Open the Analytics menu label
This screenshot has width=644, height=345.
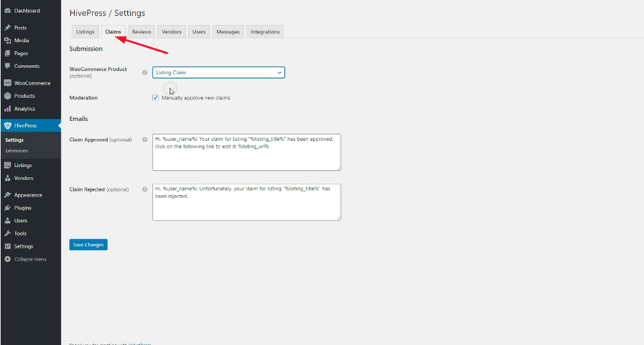[24, 109]
